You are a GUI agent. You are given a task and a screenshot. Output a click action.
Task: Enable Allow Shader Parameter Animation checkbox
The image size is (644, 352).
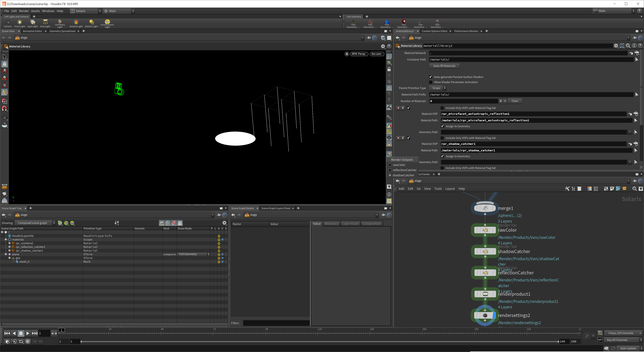click(x=431, y=82)
